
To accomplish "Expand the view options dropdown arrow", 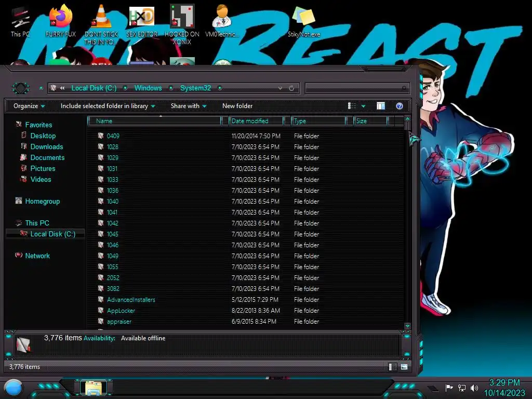I will [363, 106].
